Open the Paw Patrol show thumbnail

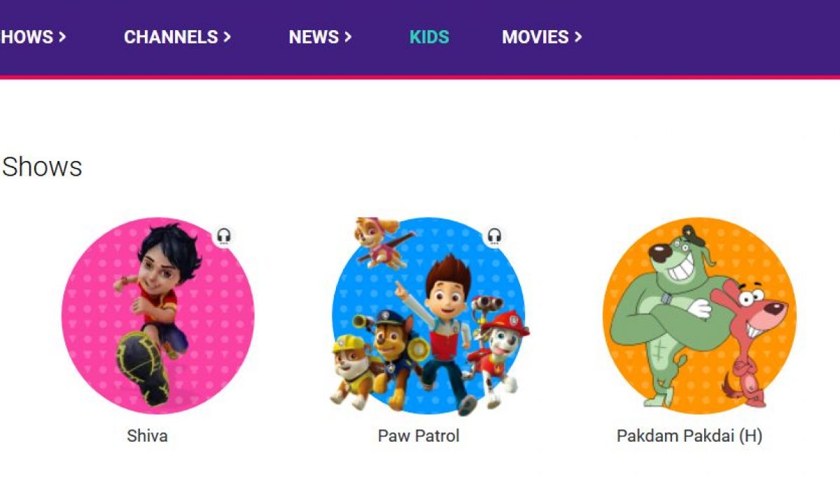(x=428, y=315)
